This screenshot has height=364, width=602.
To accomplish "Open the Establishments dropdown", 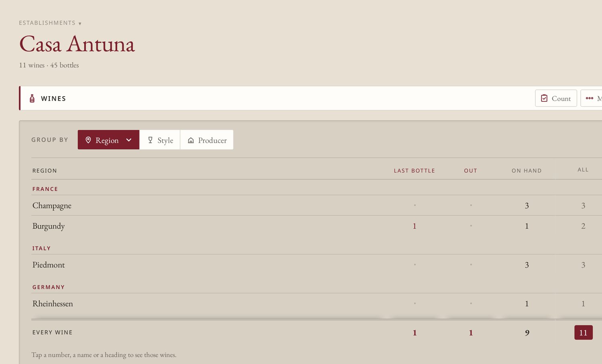I will coord(50,23).
